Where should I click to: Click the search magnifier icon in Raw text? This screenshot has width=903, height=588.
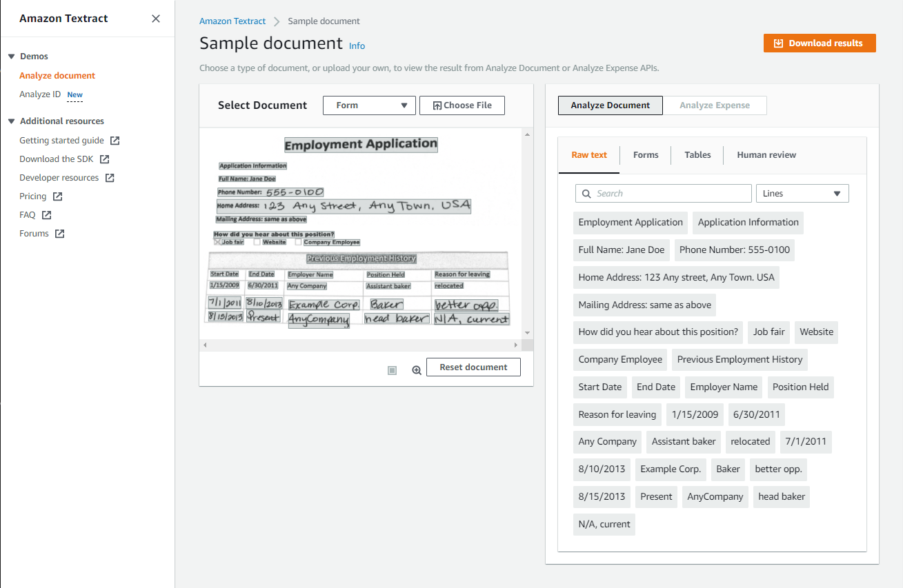[x=586, y=194]
